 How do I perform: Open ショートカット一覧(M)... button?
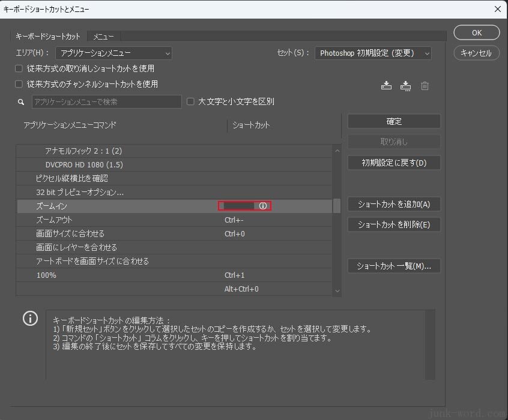click(x=394, y=266)
